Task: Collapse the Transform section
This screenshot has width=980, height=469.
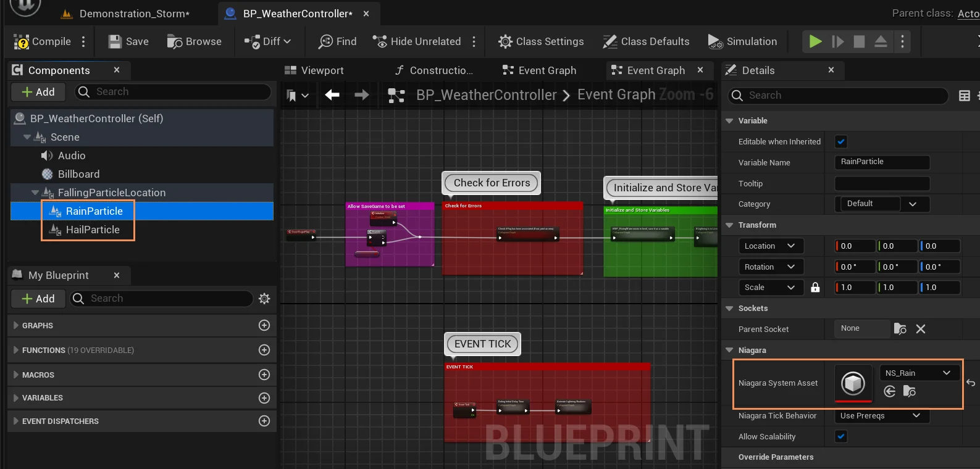Action: 730,225
